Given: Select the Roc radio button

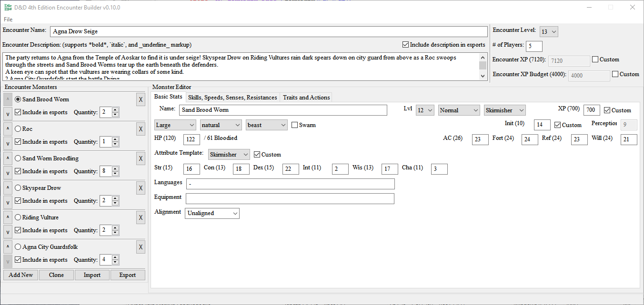Looking at the screenshot, I should (x=18, y=129).
